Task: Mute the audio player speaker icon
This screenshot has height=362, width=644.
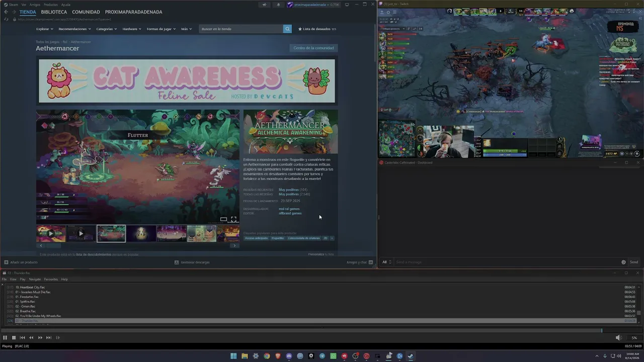Action: tap(619, 338)
